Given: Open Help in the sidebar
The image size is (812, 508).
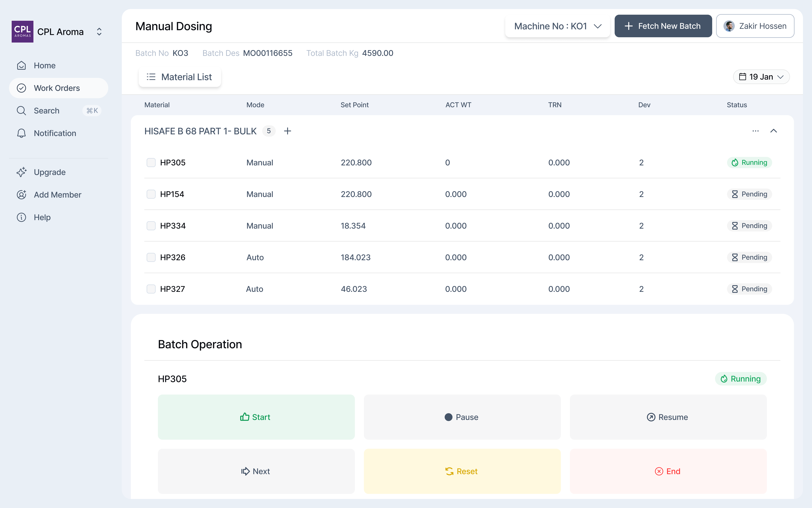Looking at the screenshot, I should click(59, 217).
